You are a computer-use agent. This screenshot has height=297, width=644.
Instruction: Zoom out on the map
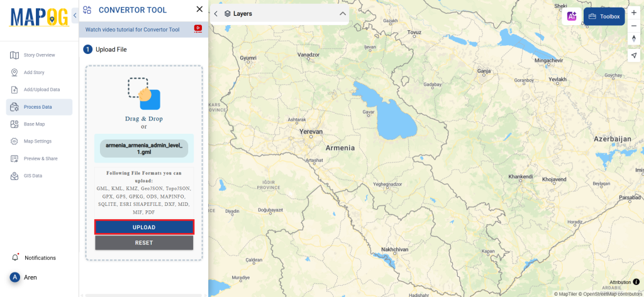[634, 26]
